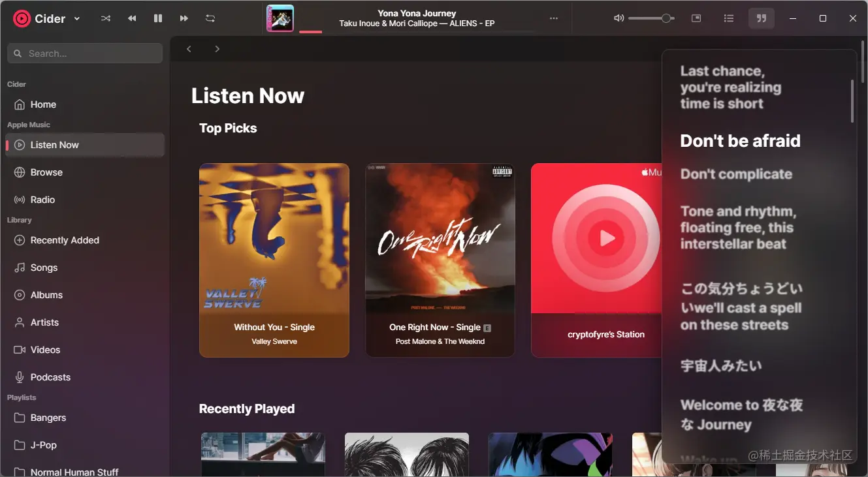Viewport: 868px width, 477px height.
Task: Click Post Malone & The Weeknd link
Action: pyautogui.click(x=440, y=341)
